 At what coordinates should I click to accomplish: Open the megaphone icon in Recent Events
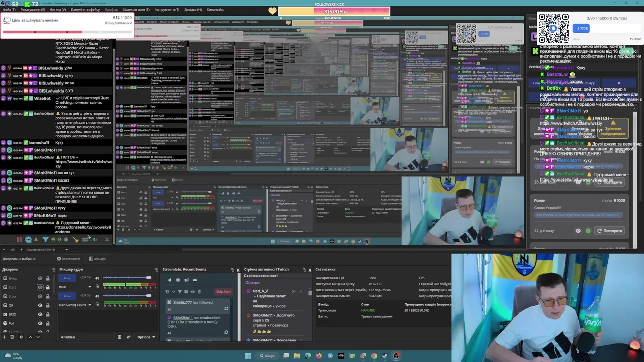point(186,280)
